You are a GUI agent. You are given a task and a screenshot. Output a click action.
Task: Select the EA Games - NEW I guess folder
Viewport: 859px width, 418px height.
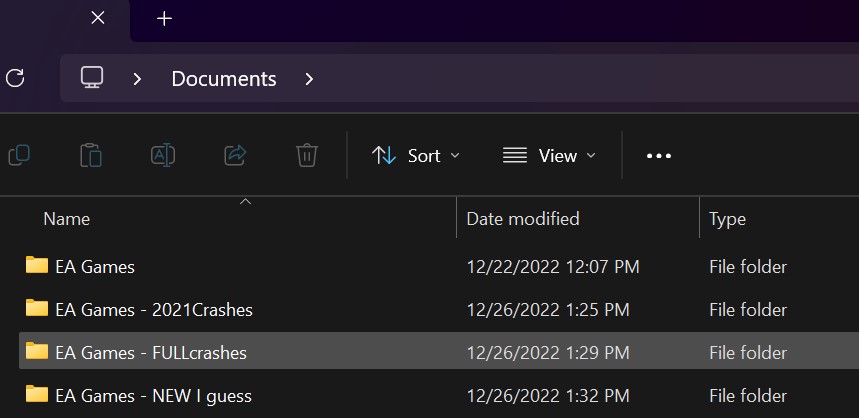[x=153, y=395]
